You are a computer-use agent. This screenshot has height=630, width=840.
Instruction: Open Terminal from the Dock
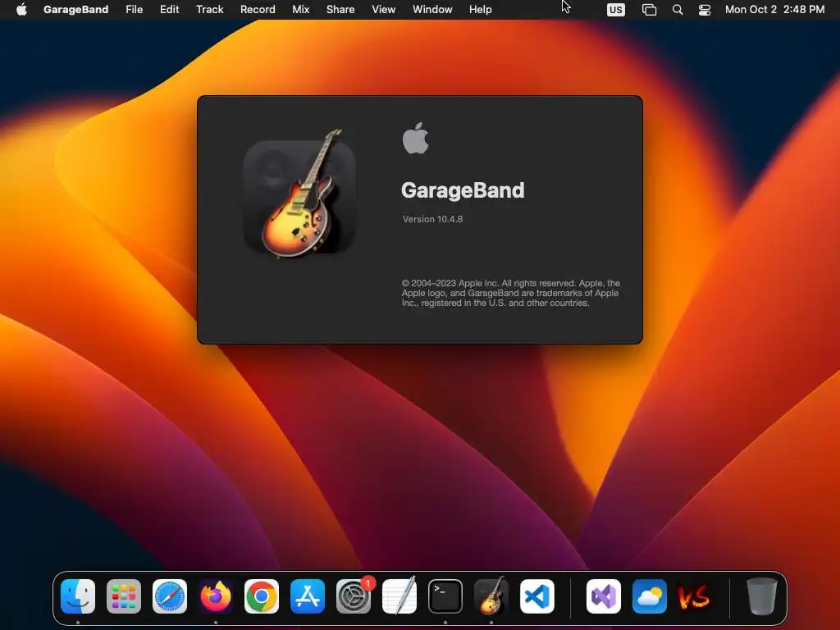[445, 596]
